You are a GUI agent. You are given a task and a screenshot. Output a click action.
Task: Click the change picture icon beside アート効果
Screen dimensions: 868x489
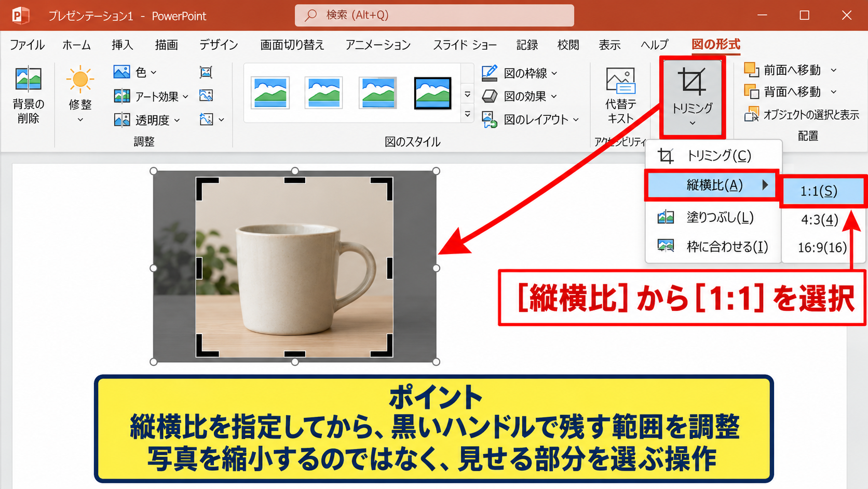tap(206, 96)
